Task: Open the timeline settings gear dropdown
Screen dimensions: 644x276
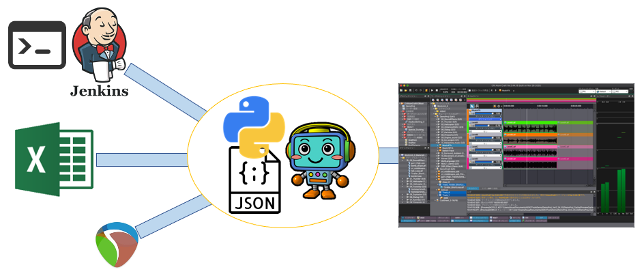Action: click(x=499, y=106)
